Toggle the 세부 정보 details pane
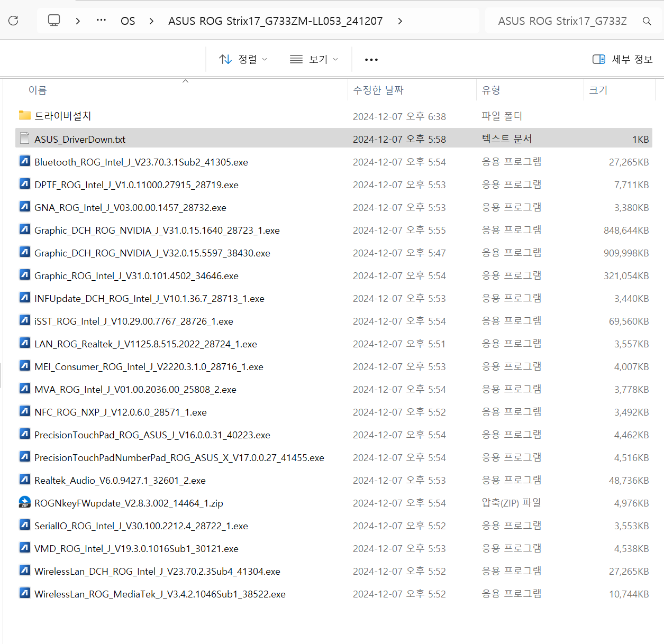 click(x=623, y=59)
